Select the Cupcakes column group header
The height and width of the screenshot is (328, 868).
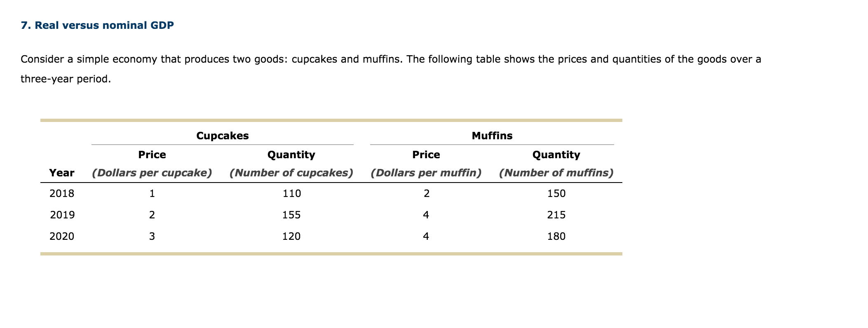[x=223, y=136]
